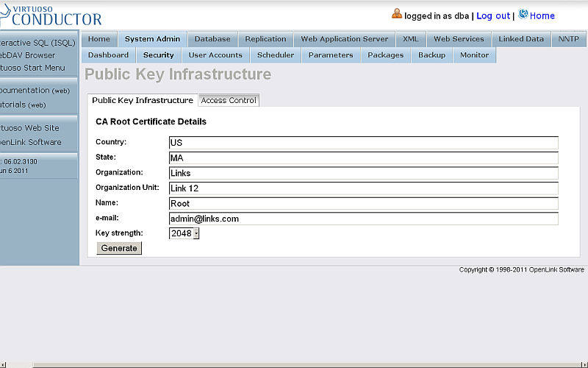Click the Organization Unit field

tap(363, 188)
